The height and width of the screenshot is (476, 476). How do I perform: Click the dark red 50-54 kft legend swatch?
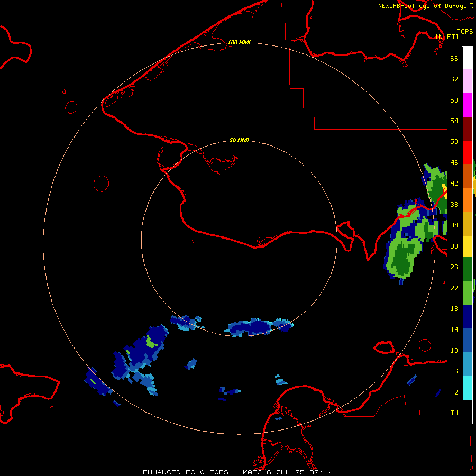tap(467, 129)
